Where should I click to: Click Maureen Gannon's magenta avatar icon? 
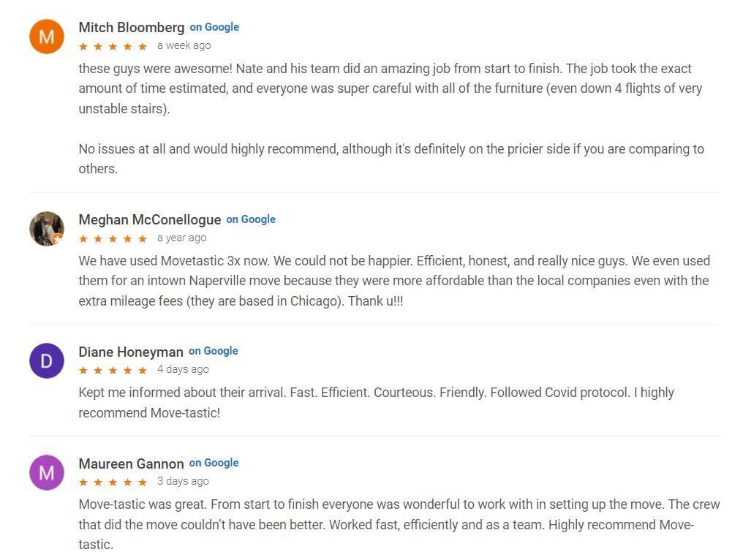click(x=47, y=473)
